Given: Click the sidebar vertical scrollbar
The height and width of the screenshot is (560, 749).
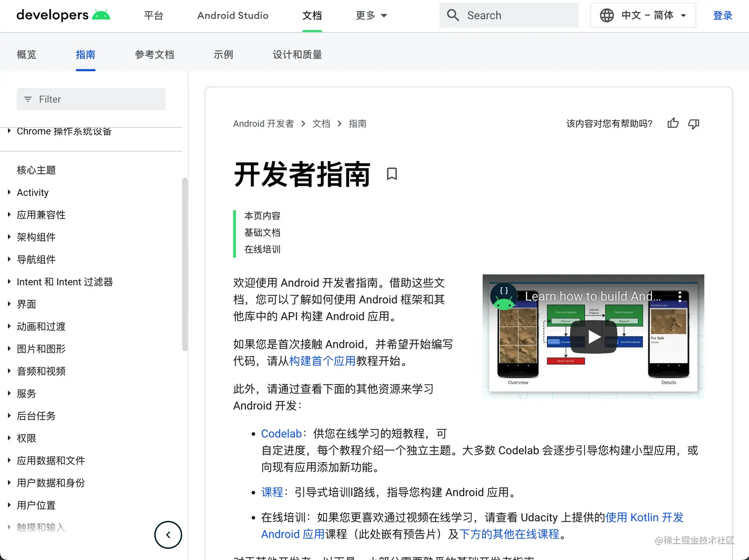Looking at the screenshot, I should 185,264.
